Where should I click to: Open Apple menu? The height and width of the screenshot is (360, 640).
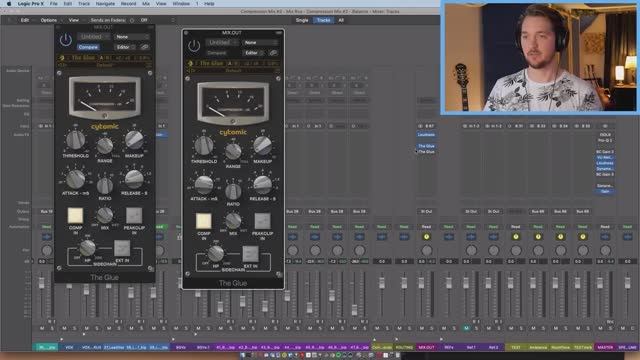pyautogui.click(x=9, y=4)
